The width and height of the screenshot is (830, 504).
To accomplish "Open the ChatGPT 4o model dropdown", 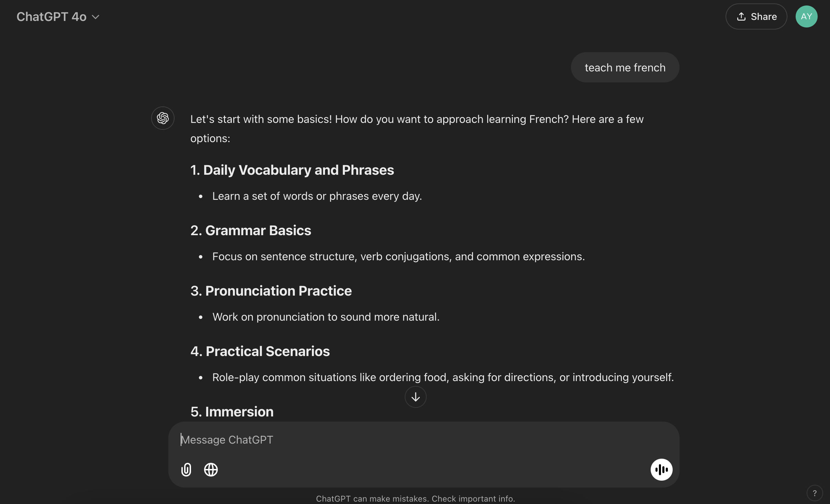I will tap(58, 16).
